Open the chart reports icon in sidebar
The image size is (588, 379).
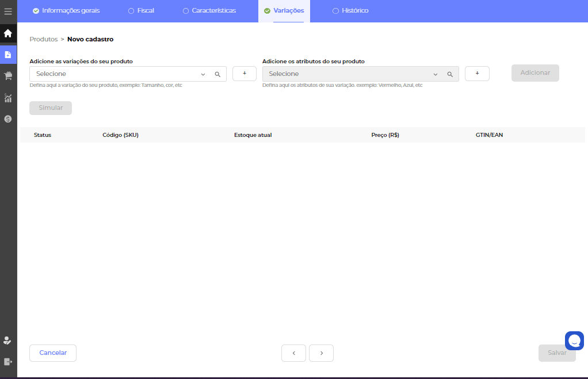click(8, 98)
